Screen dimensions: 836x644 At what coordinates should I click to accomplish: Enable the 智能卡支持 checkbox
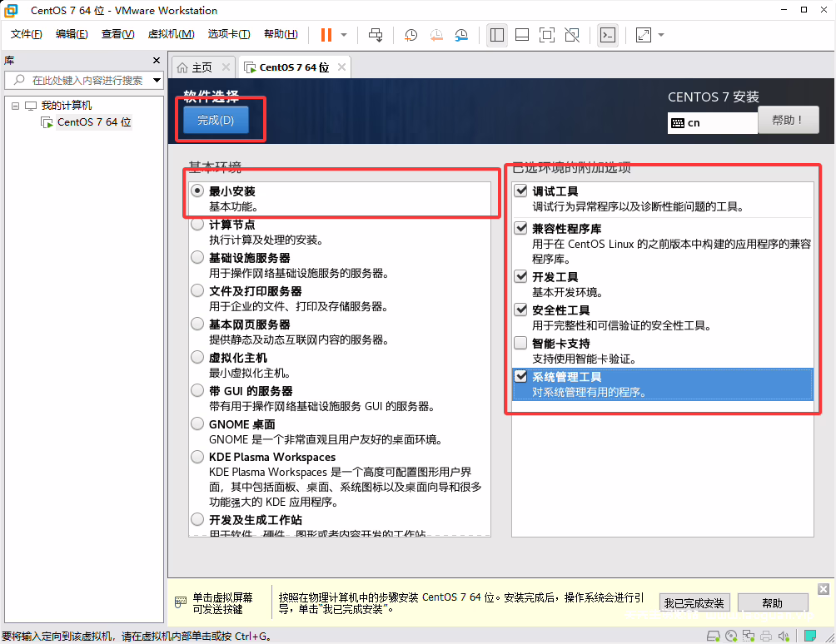(520, 343)
